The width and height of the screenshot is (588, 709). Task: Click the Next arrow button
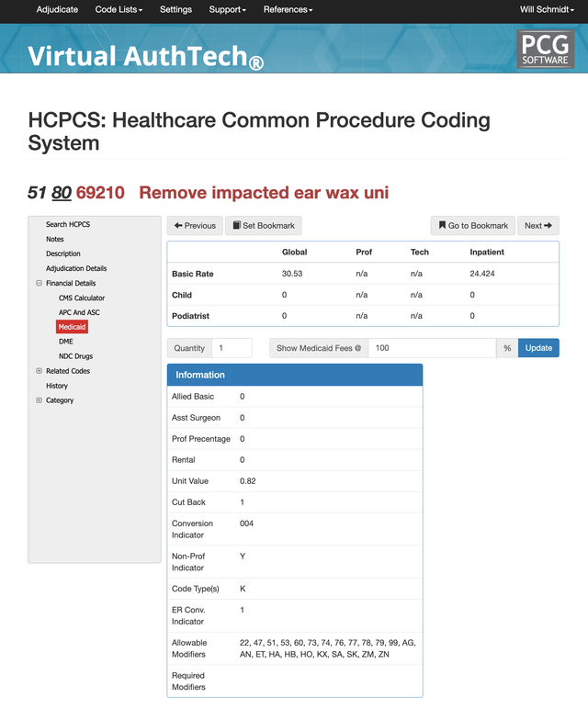click(x=538, y=226)
